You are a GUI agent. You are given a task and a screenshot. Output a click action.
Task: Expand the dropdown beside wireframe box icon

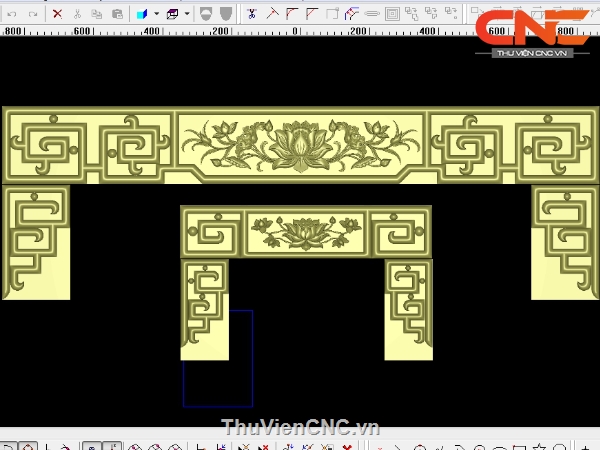187,14
